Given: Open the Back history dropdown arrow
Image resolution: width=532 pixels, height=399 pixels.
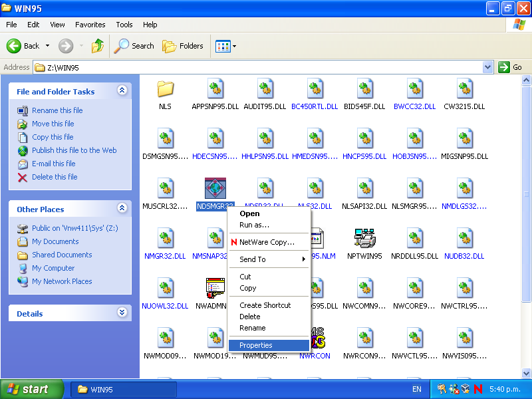Looking at the screenshot, I should [47, 46].
